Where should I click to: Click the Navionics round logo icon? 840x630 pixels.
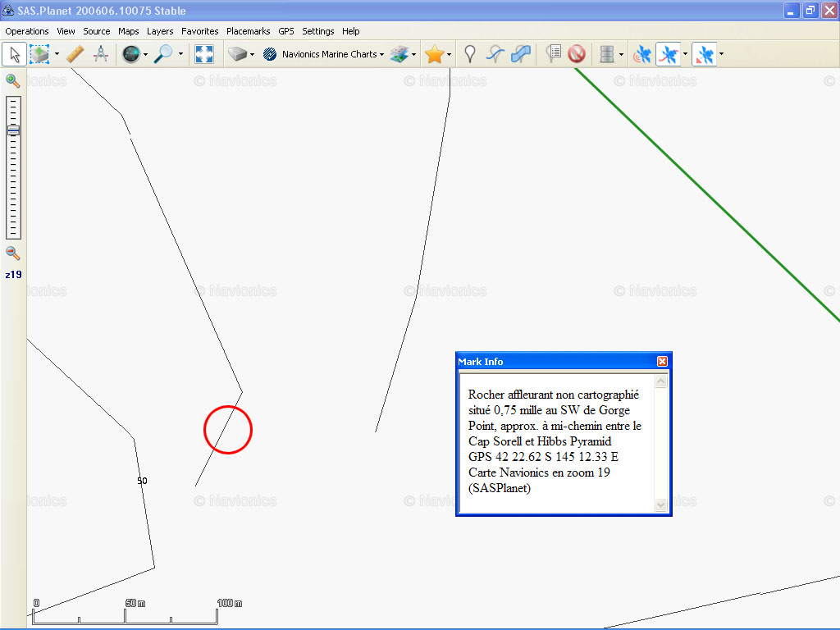[270, 54]
